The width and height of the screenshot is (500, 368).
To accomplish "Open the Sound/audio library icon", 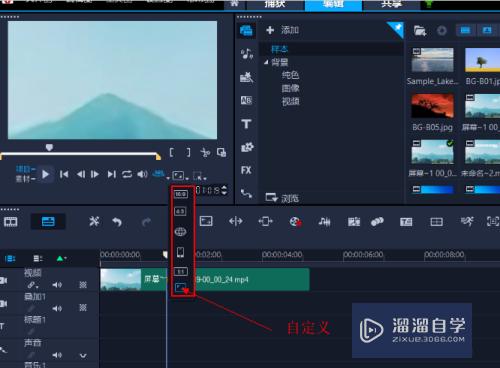I will 246,54.
